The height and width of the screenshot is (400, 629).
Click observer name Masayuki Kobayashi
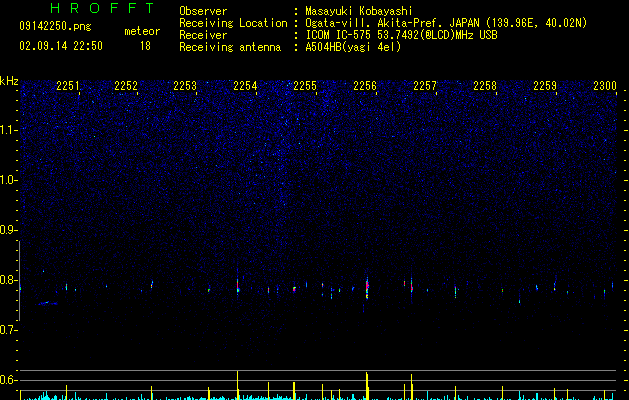click(x=359, y=11)
